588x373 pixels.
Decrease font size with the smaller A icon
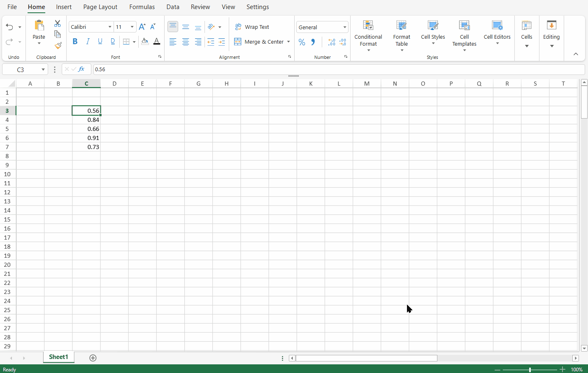pyautogui.click(x=153, y=27)
